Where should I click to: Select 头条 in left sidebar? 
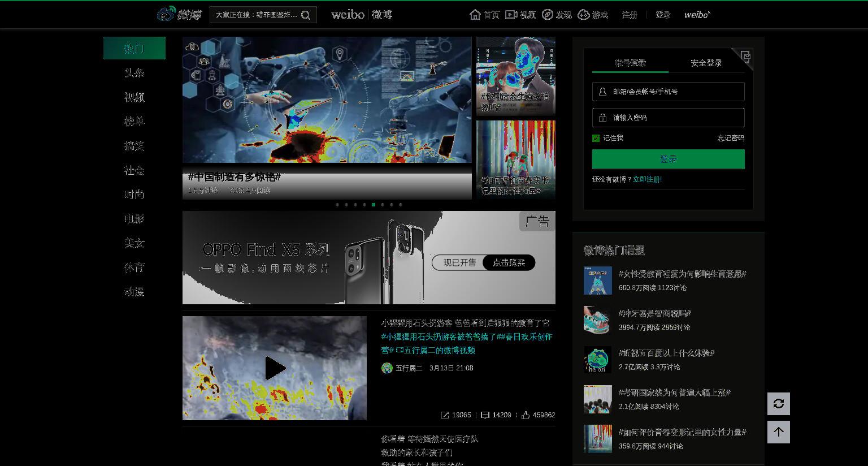point(134,72)
